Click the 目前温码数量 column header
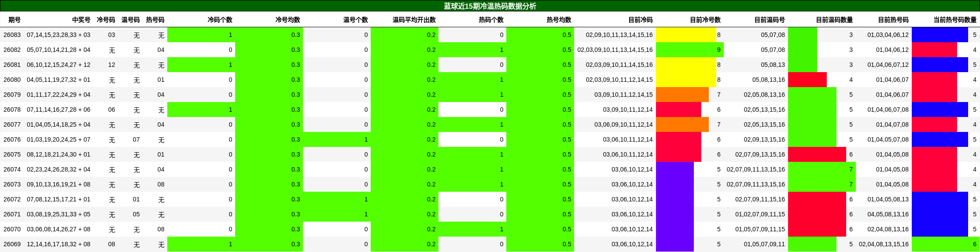 click(834, 20)
